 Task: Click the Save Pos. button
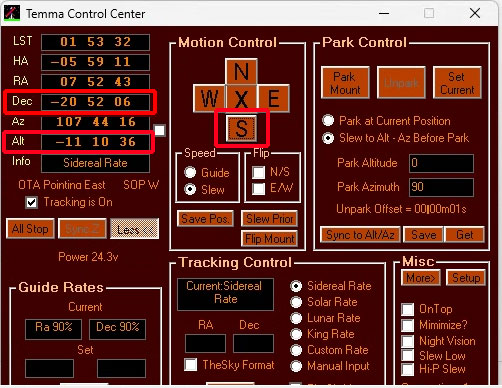pyautogui.click(x=205, y=219)
